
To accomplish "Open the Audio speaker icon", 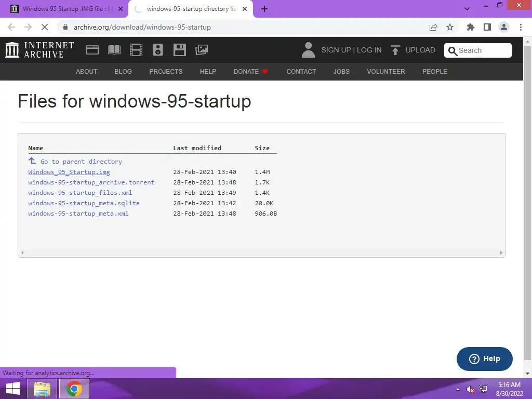I will click(x=158, y=50).
